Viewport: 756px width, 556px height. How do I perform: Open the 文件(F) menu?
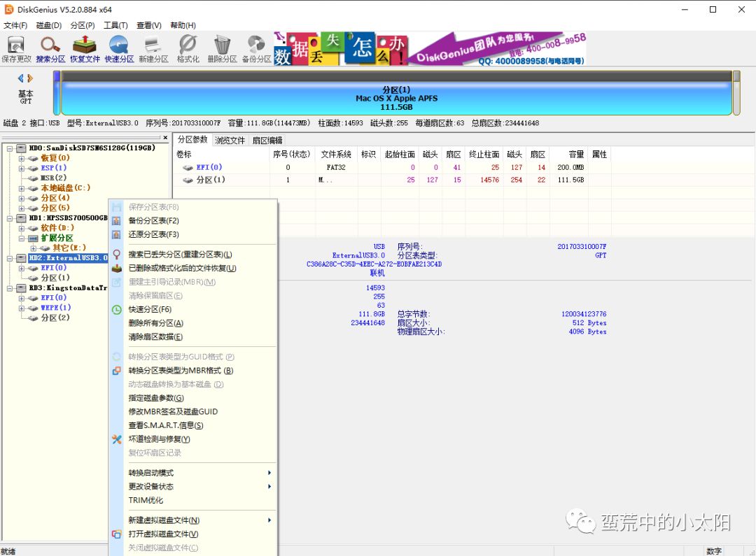15,25
